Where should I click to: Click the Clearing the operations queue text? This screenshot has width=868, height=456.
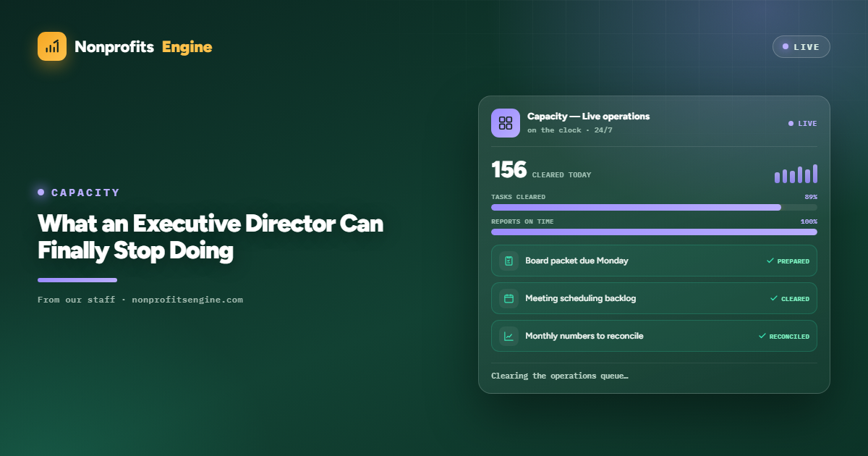[560, 376]
